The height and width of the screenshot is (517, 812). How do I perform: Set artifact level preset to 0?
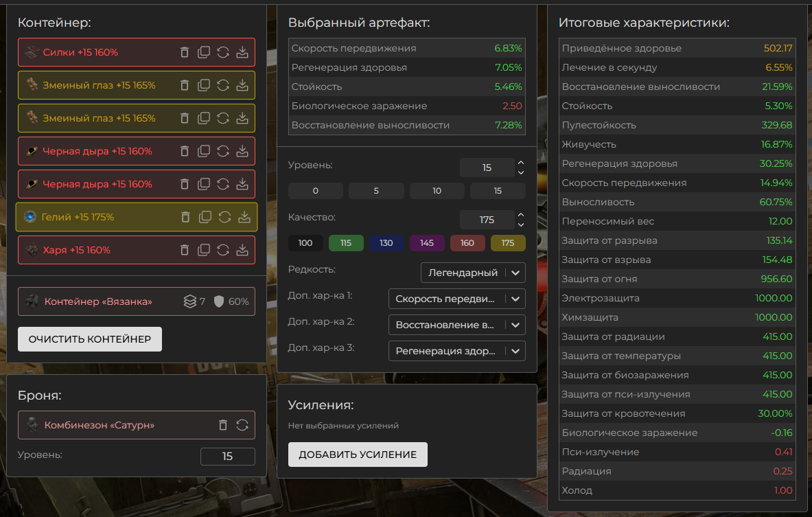click(316, 191)
